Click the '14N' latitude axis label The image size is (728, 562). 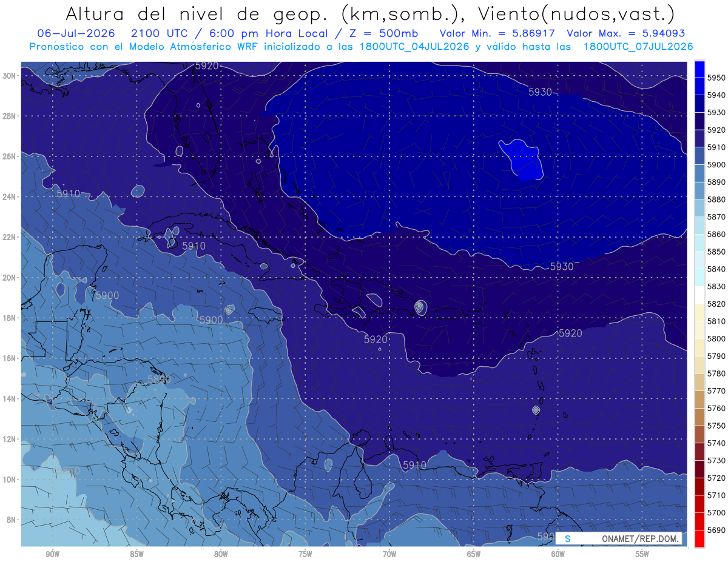coord(9,398)
